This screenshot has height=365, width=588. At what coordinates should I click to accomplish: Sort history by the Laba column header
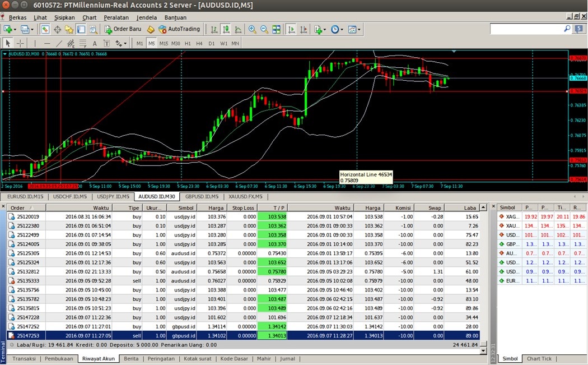(461, 207)
